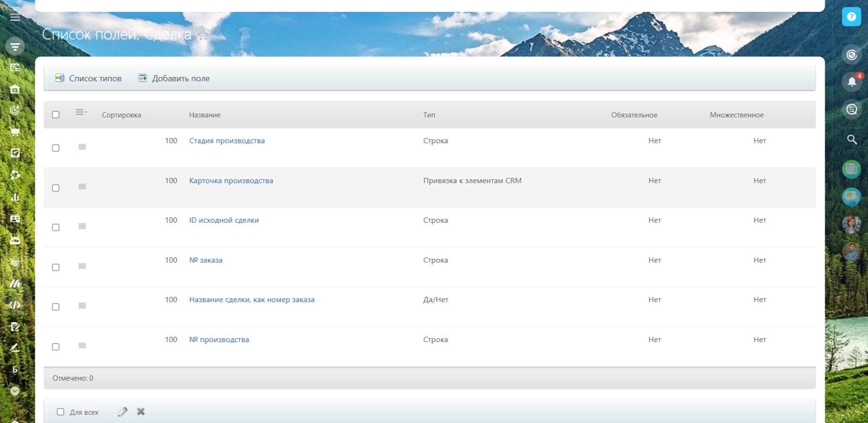Click the document edit icon in left sidebar
The image size is (868, 423).
[x=15, y=326]
